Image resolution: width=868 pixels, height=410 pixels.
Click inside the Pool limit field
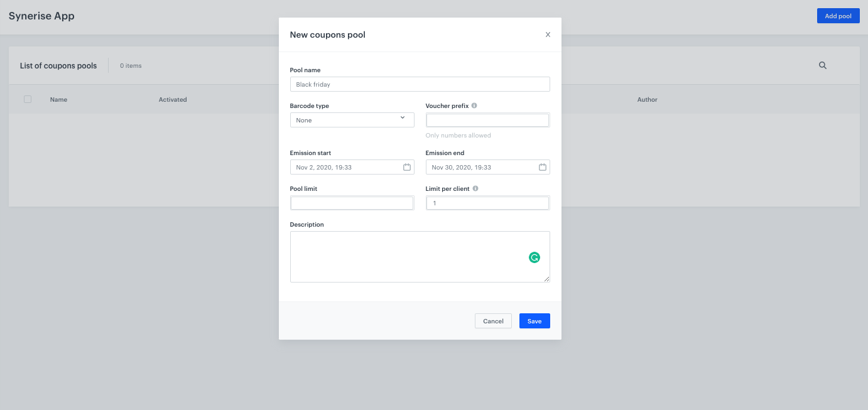point(352,202)
